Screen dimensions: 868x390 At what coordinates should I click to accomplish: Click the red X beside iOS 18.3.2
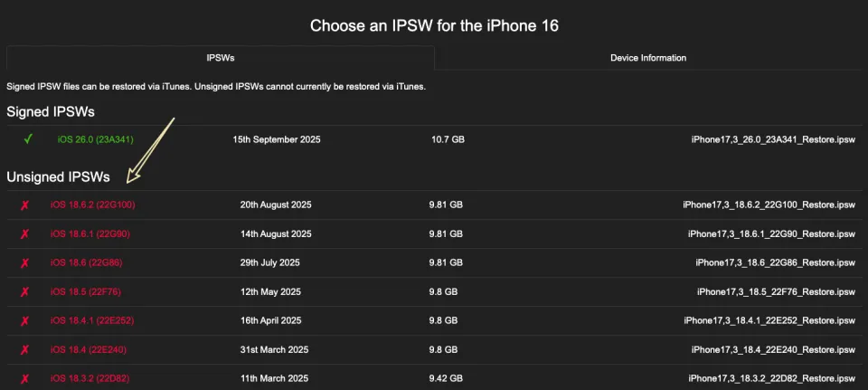25,378
